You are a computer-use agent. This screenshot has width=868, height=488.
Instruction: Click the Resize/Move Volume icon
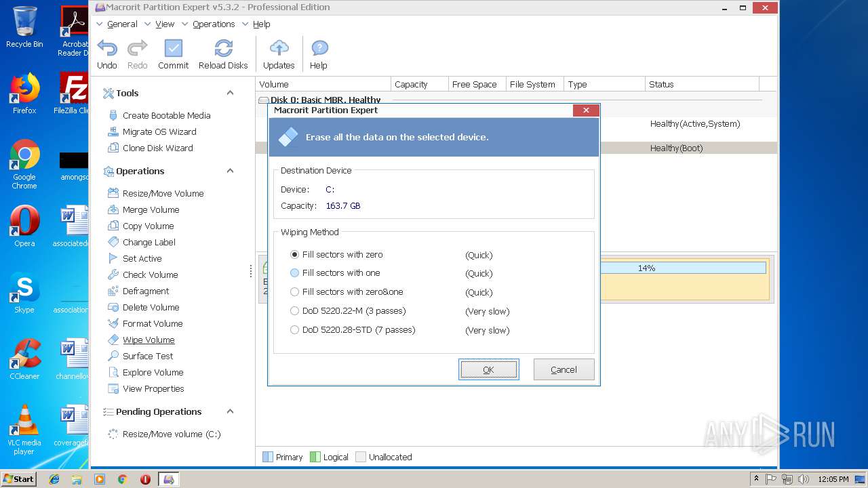113,193
